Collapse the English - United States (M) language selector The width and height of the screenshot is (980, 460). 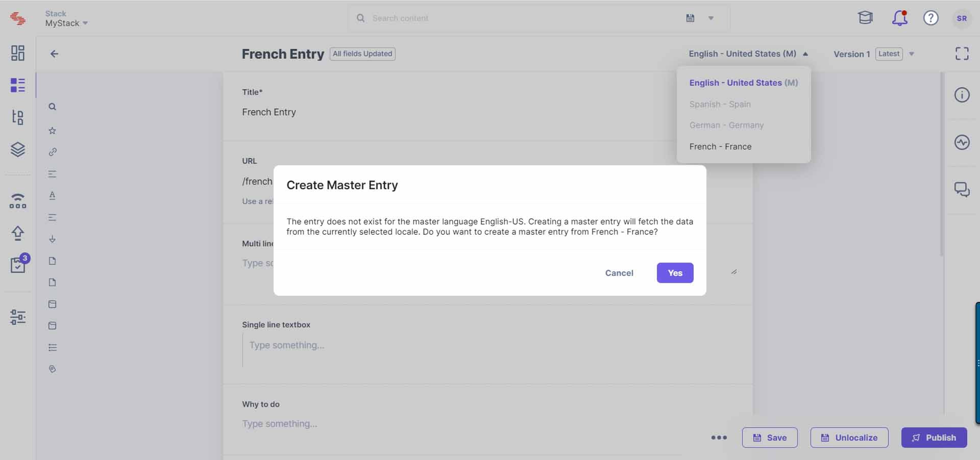748,54
